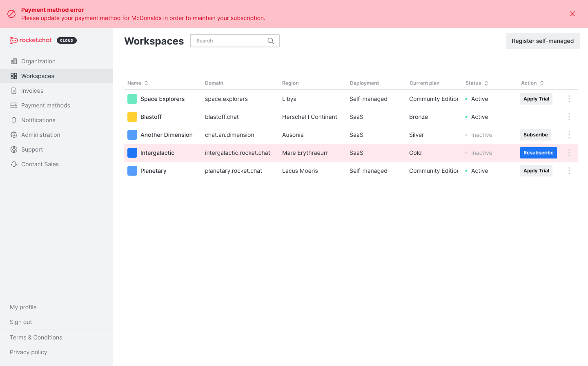This screenshot has height=366, width=588.
Task: Open options menu for Space Explorers row
Action: pyautogui.click(x=569, y=99)
